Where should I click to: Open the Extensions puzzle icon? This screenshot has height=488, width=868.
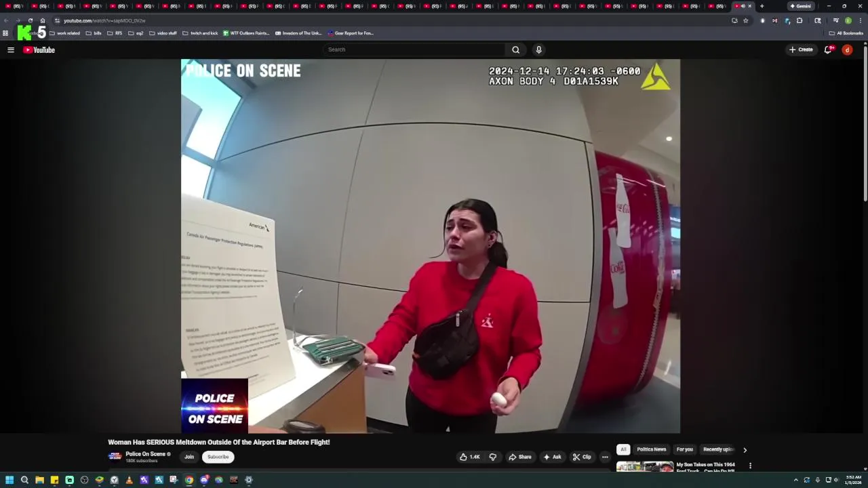[800, 20]
